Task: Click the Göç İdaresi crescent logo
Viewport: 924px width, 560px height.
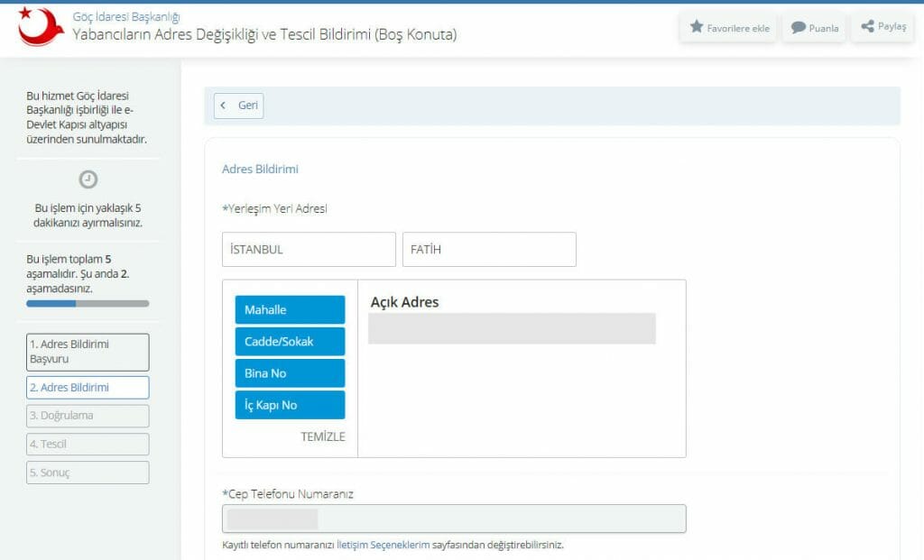Action: (41, 27)
